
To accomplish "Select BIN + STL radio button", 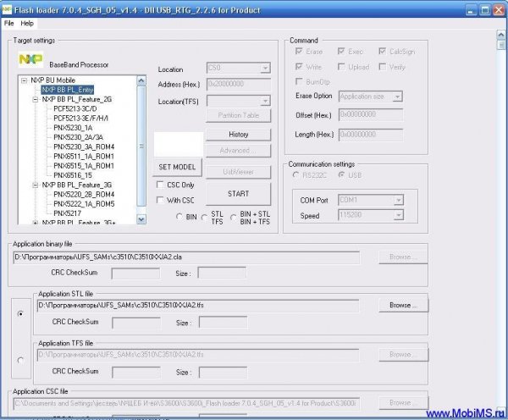I will [233, 218].
